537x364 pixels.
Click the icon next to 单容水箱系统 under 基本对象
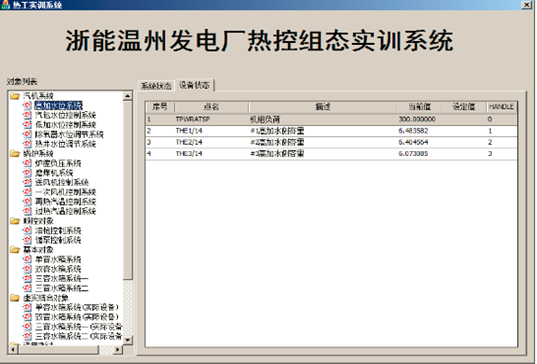27,259
